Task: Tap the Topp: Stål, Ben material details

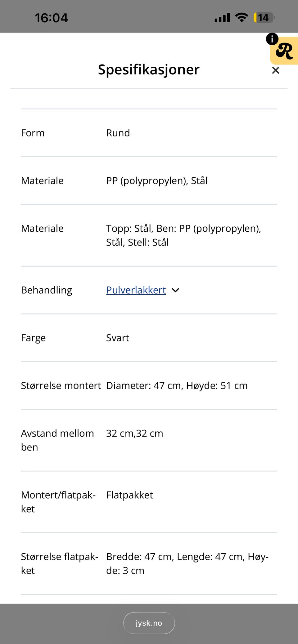Action: [x=184, y=235]
